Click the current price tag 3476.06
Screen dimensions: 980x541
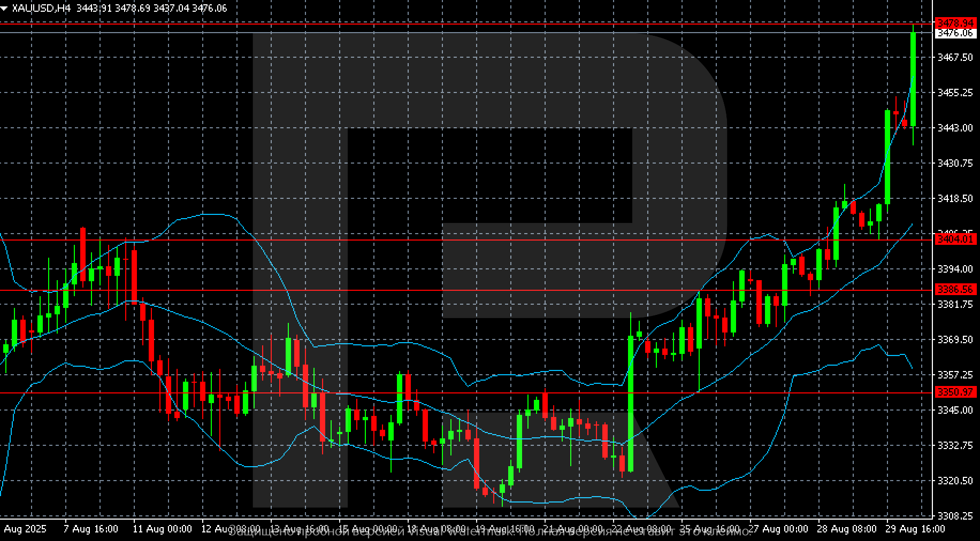click(955, 33)
